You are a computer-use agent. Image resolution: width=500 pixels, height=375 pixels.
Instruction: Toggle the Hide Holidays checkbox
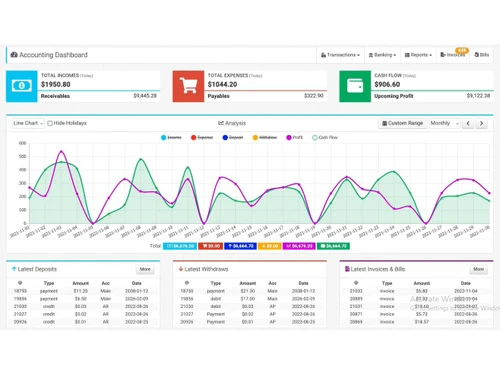click(x=50, y=123)
